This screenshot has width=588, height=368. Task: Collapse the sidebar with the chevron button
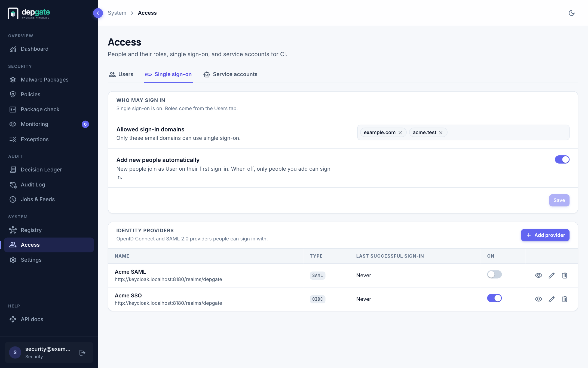(98, 13)
